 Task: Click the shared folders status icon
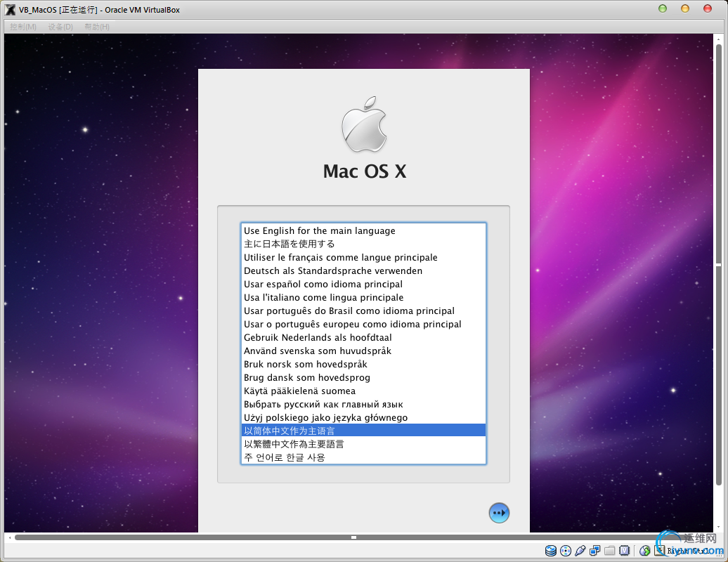(x=610, y=551)
